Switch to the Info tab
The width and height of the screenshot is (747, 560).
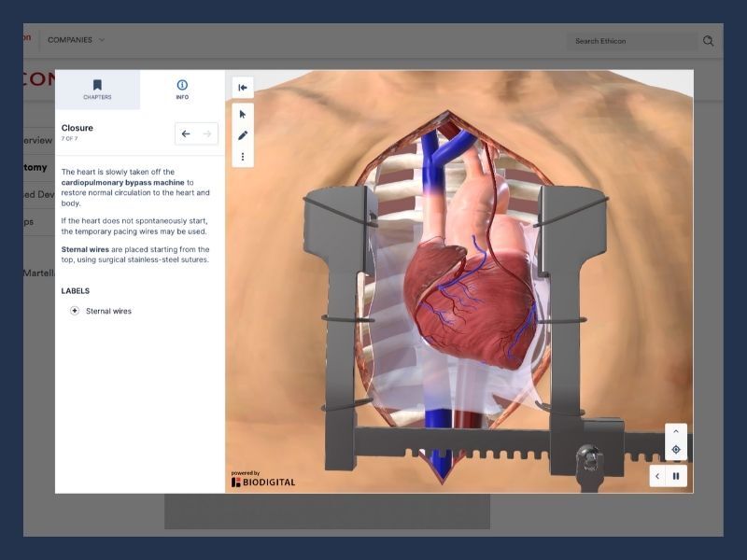[182, 90]
